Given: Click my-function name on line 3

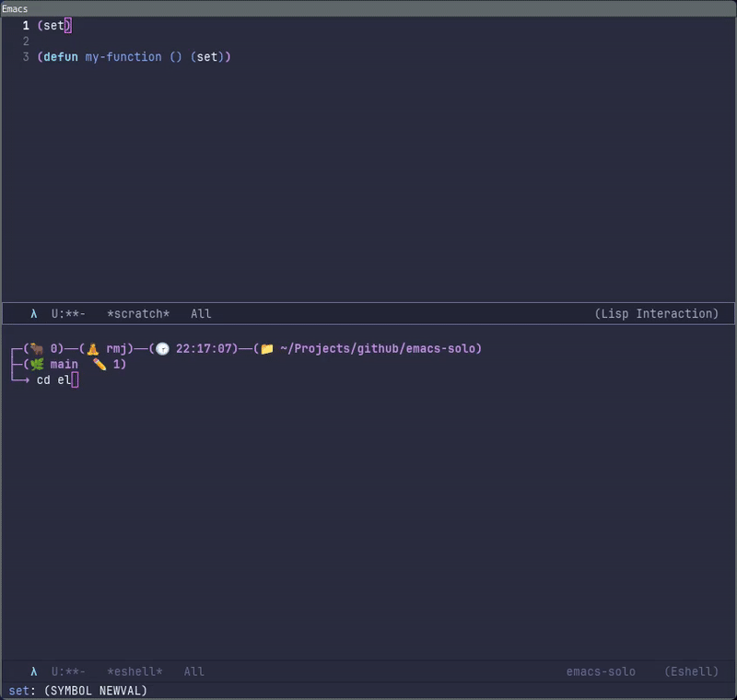Looking at the screenshot, I should coord(123,57).
